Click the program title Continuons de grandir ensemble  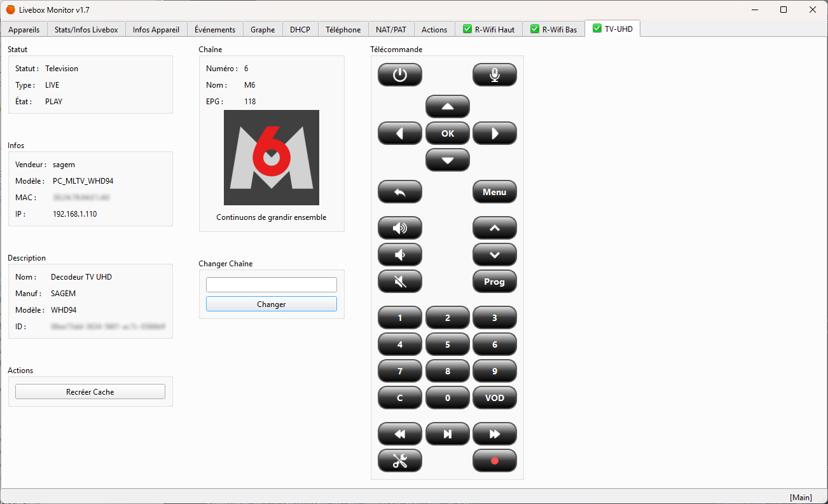pos(272,217)
